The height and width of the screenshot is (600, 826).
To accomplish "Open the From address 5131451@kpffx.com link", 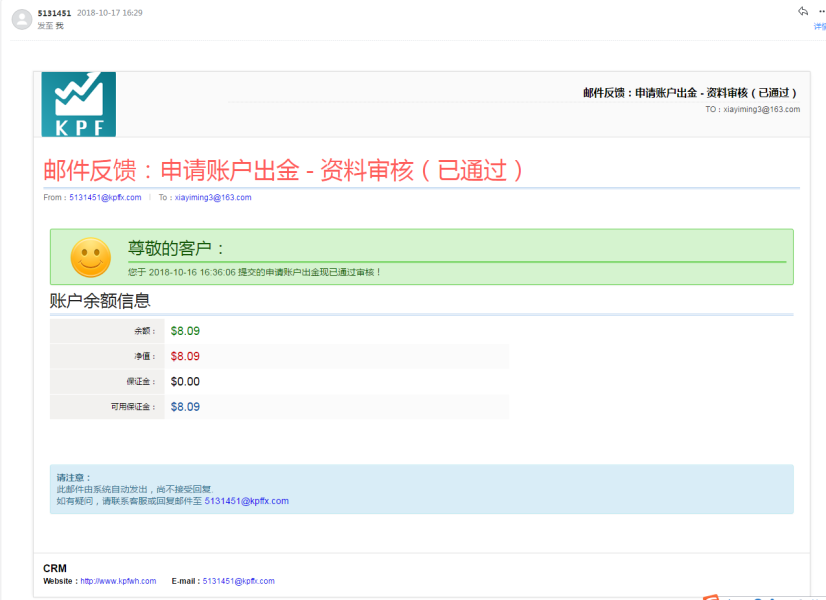I will (105, 198).
